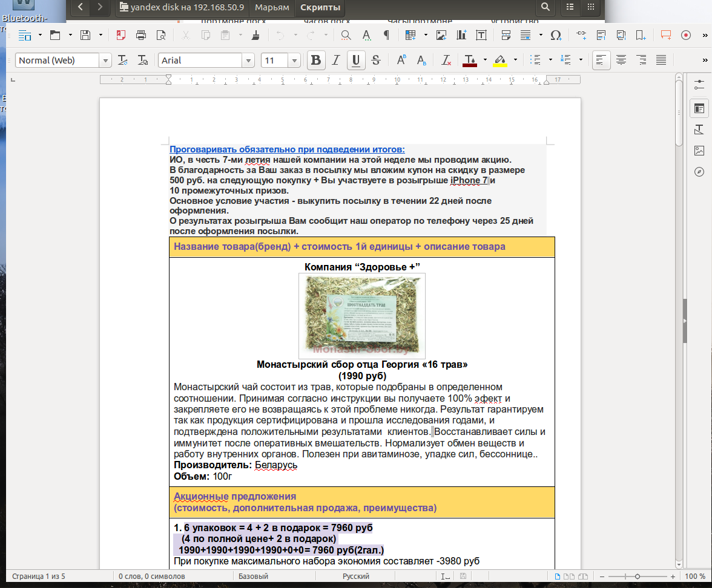Open the Марьям folder breadcrumb
712x588 pixels.
(x=272, y=7)
